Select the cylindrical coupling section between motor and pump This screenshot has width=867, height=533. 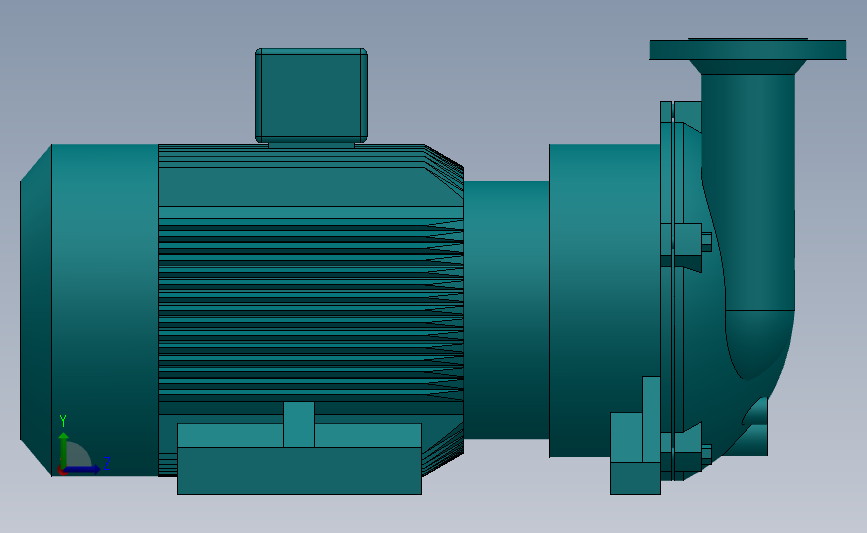pos(506,310)
